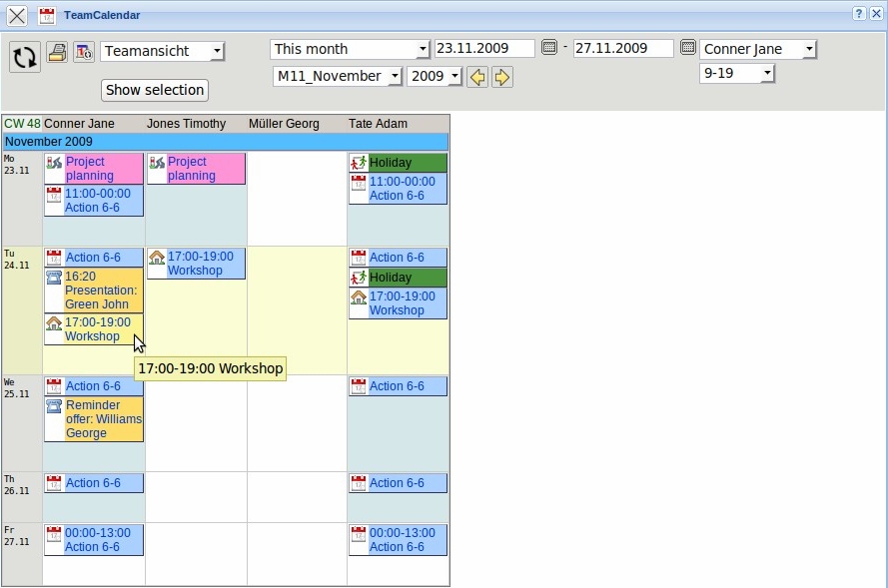This screenshot has width=888, height=588.
Task: Select the We 25.11 day label
Action: pos(16,388)
